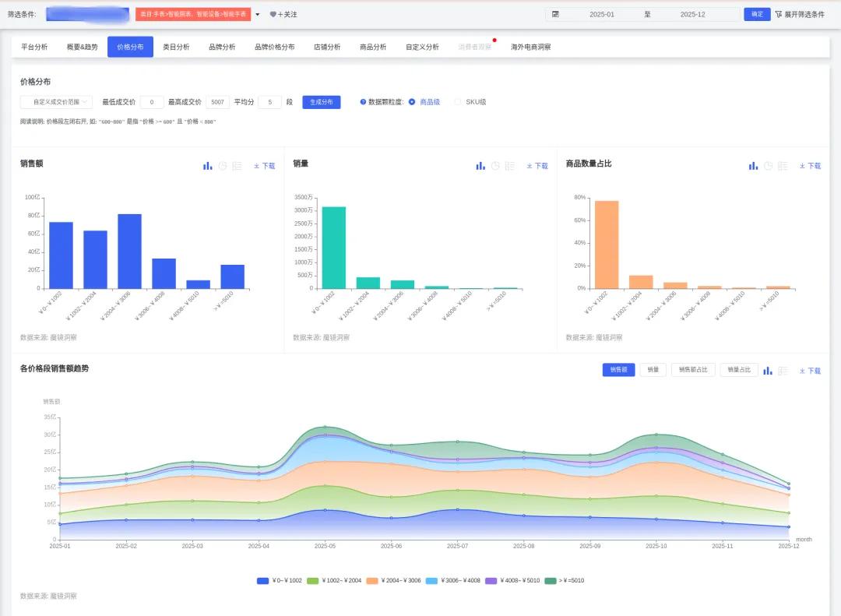
Task: Click the heart icon to 关注
Action: click(x=273, y=15)
